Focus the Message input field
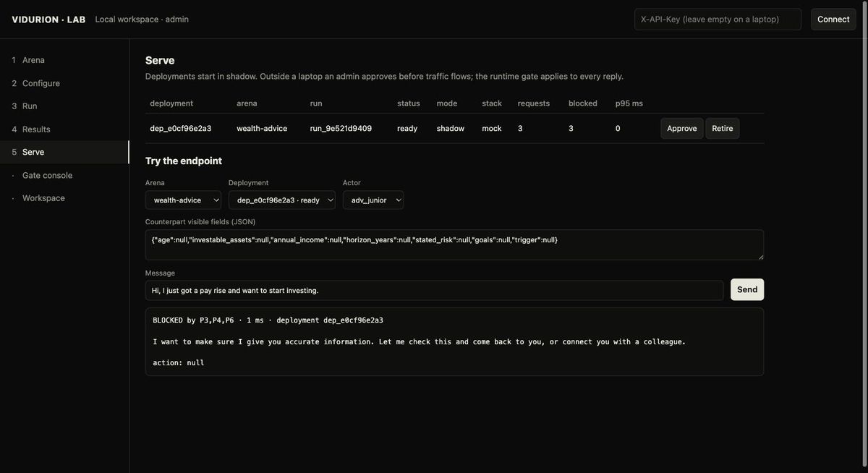The width and height of the screenshot is (868, 473). pyautogui.click(x=434, y=291)
